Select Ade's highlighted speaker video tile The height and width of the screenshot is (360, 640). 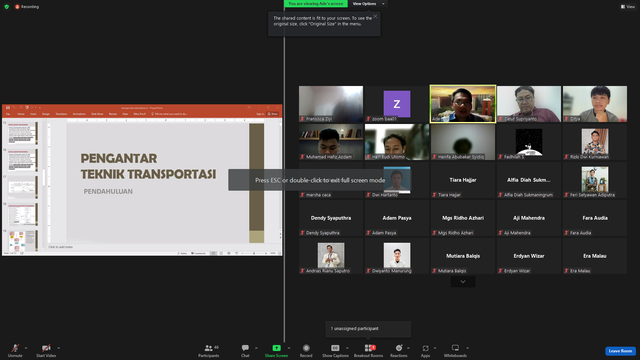coord(463,104)
